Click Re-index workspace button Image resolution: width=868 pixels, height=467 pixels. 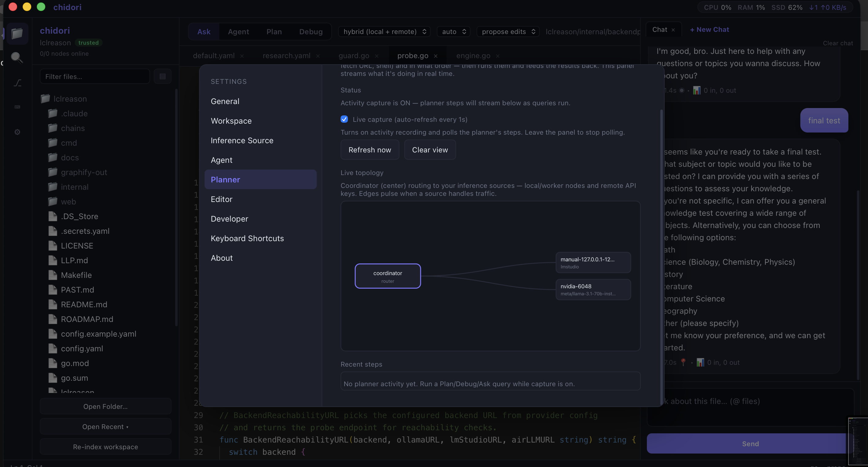105,447
